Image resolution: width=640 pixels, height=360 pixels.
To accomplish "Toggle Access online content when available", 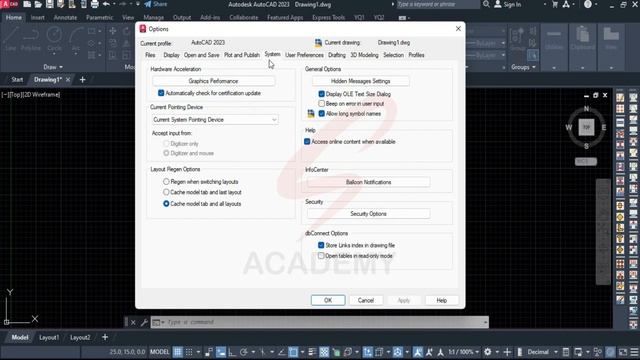I will pos(307,142).
